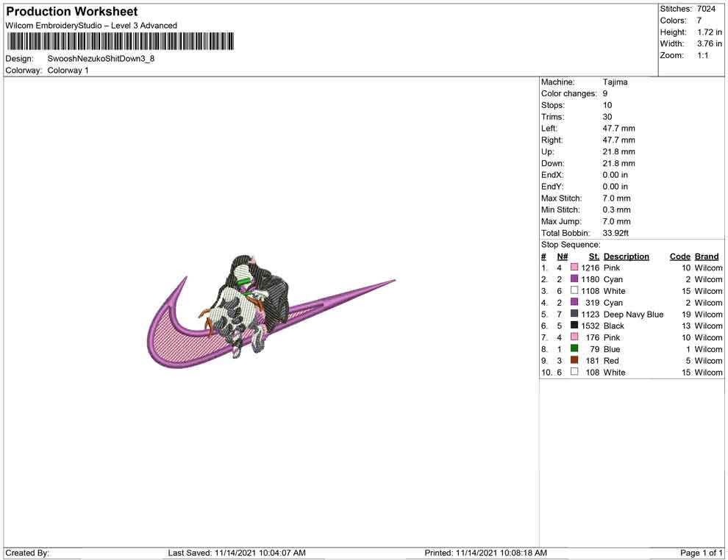Click the N# column header

[x=563, y=256]
